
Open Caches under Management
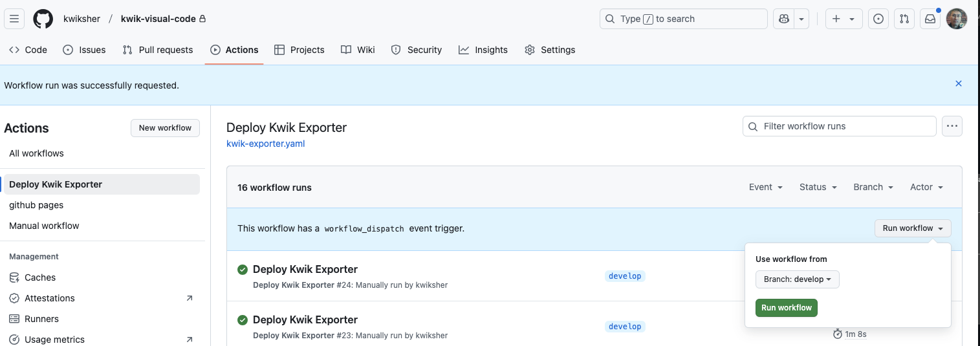102,277
